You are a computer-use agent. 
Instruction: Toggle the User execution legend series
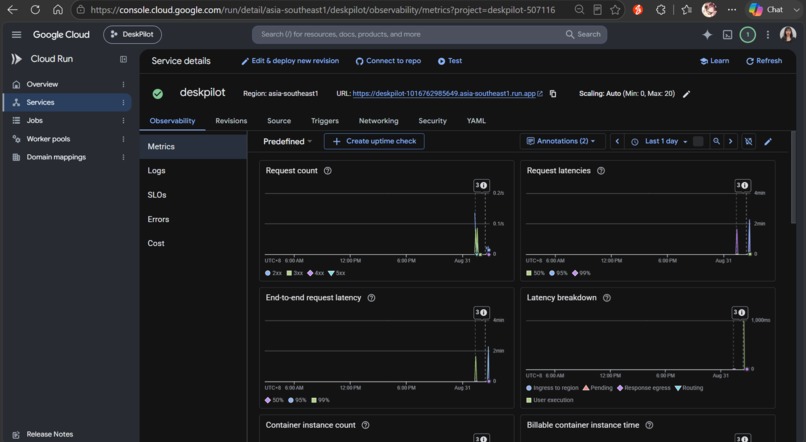click(549, 400)
